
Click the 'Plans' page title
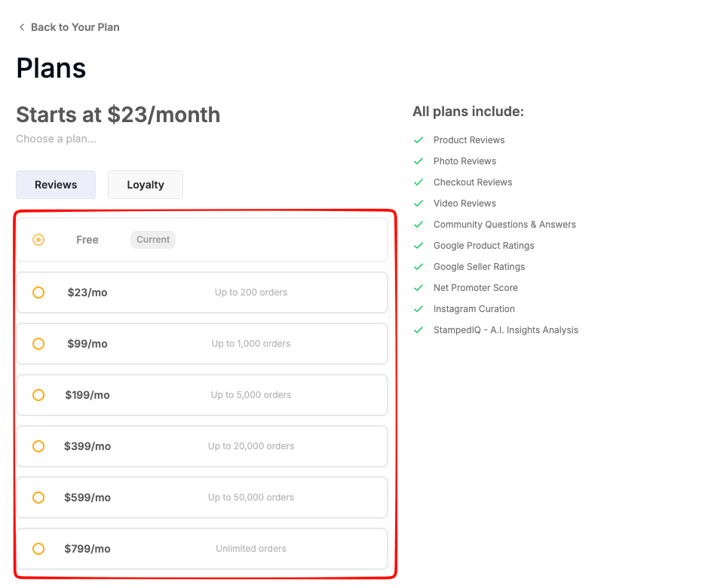pos(51,68)
